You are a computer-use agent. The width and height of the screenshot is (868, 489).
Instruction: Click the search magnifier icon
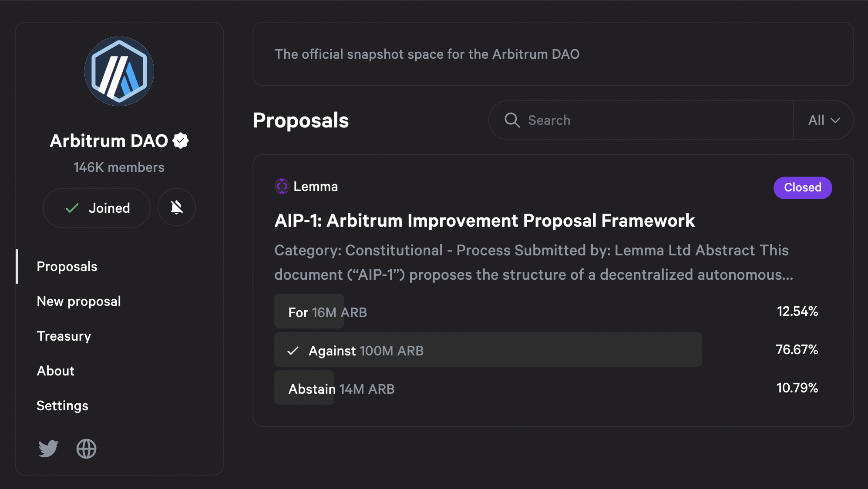(512, 120)
